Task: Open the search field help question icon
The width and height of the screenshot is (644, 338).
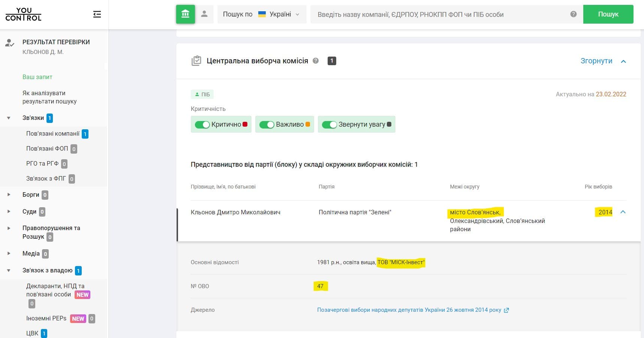Action: [573, 14]
